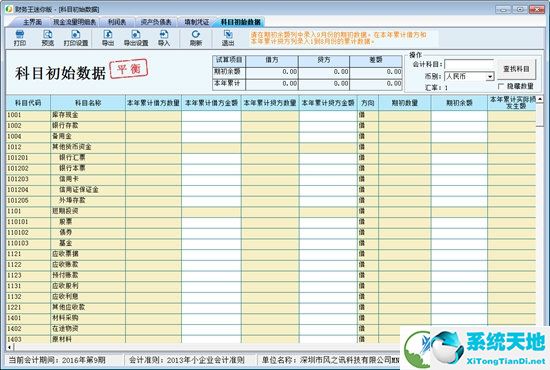
Task: Click the 本年累计贷方数量 column header
Action: coord(270,103)
